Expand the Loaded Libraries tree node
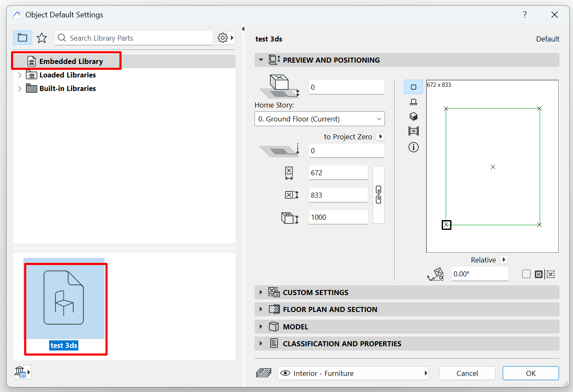Viewport: 573px width, 392px height. [19, 75]
